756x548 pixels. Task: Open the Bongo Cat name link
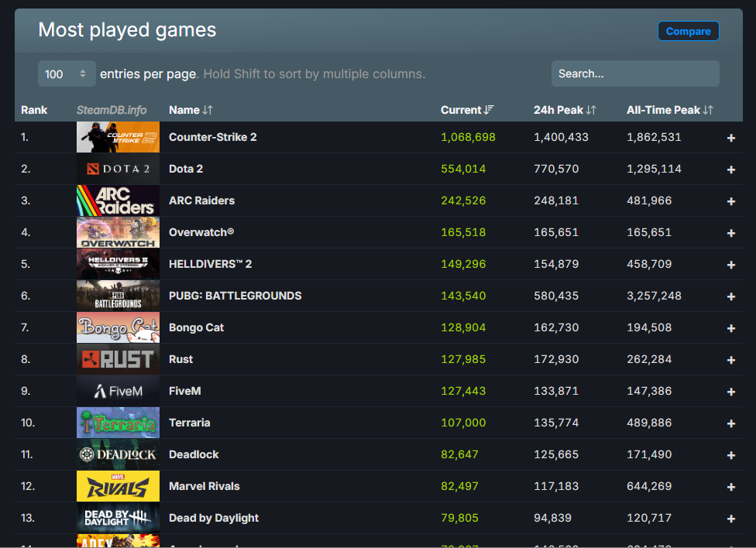click(x=196, y=327)
